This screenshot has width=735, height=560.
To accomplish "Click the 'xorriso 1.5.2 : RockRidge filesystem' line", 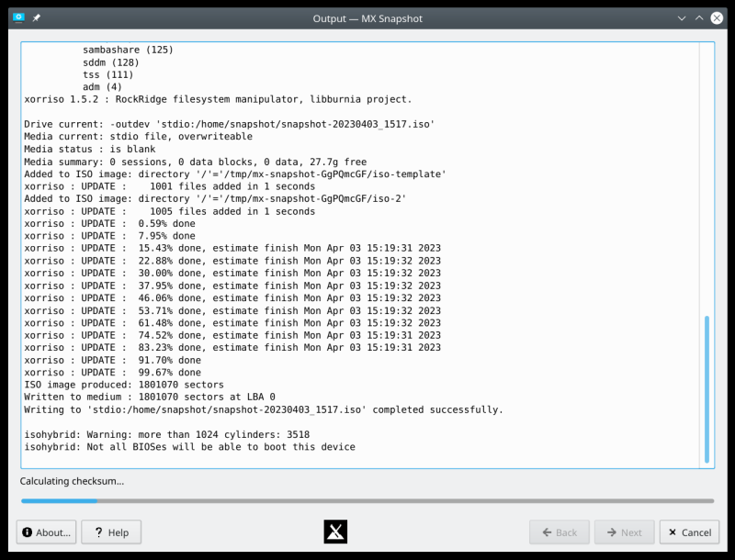I will click(x=218, y=99).
